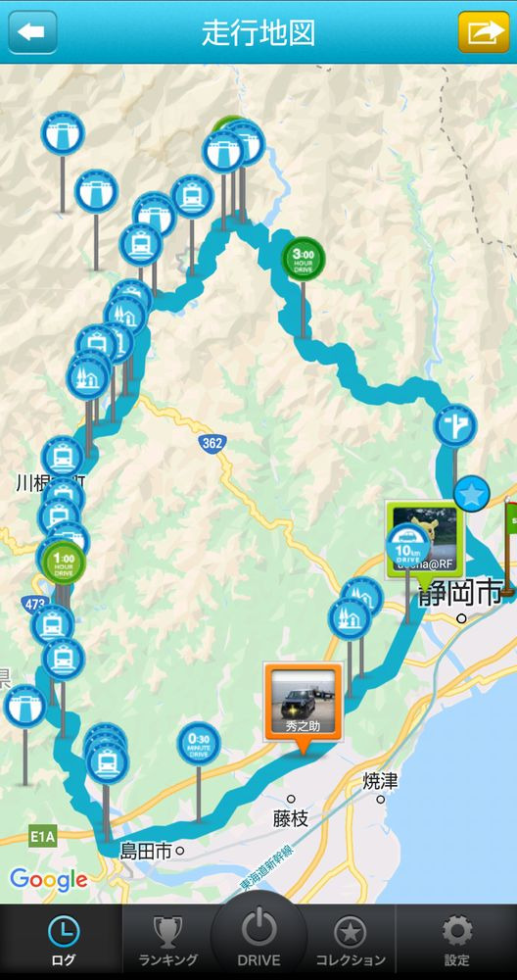The height and width of the screenshot is (980, 517).
Task: Open the 設定 settings tab
Action: (456, 942)
